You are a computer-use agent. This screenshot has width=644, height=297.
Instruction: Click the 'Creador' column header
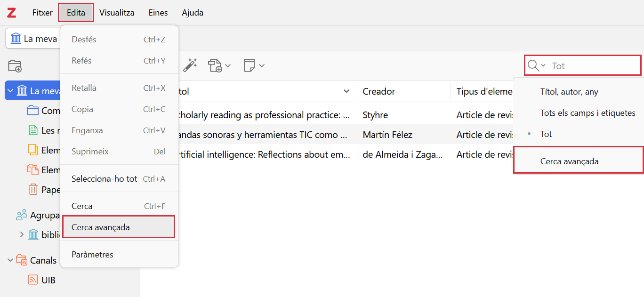pos(379,91)
